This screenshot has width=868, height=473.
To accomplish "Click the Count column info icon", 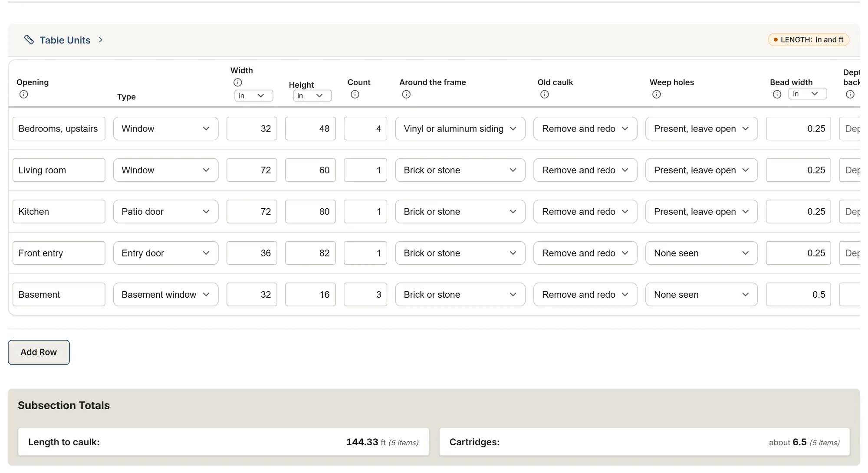I will [x=355, y=95].
